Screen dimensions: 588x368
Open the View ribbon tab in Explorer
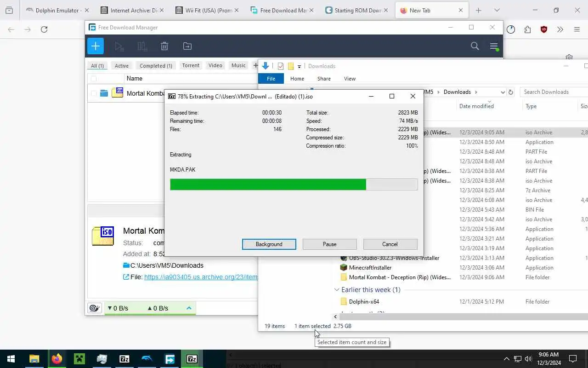point(350,79)
